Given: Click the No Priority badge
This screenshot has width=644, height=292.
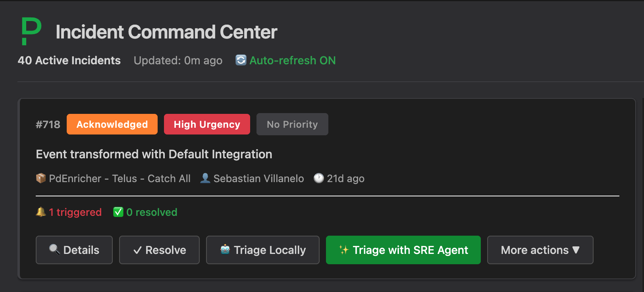Looking at the screenshot, I should pyautogui.click(x=292, y=124).
